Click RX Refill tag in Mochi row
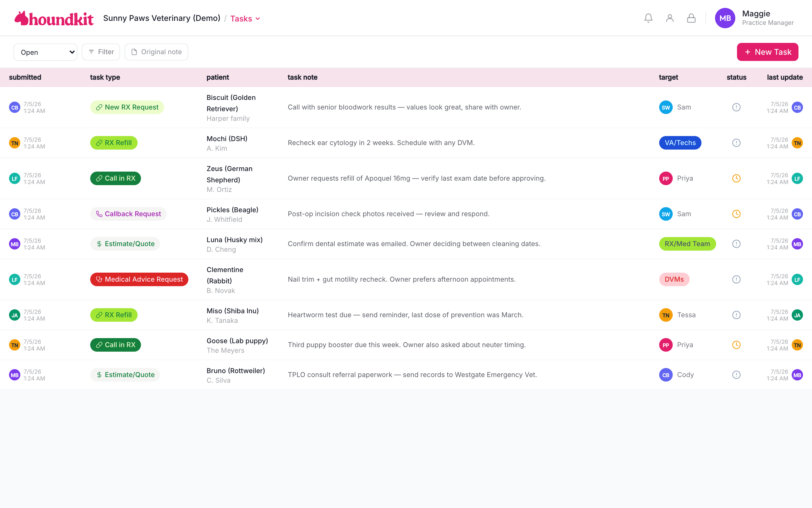This screenshot has width=812, height=508. 114,143
